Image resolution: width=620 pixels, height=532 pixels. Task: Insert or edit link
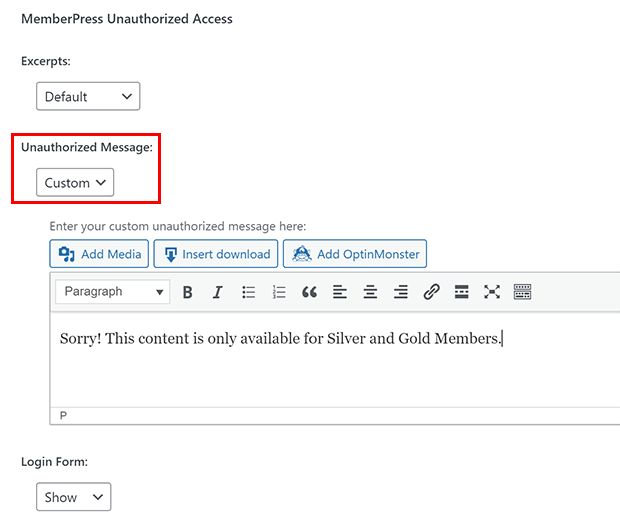[431, 292]
